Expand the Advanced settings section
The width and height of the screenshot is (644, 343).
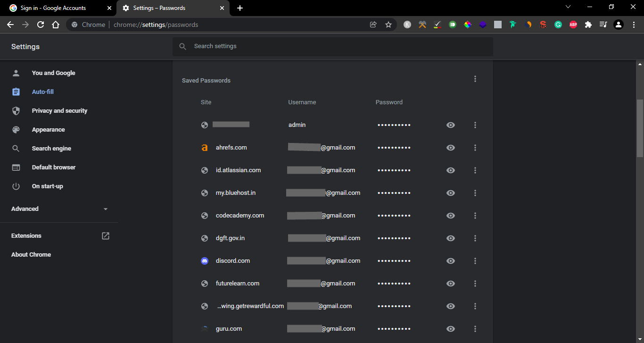pyautogui.click(x=59, y=209)
